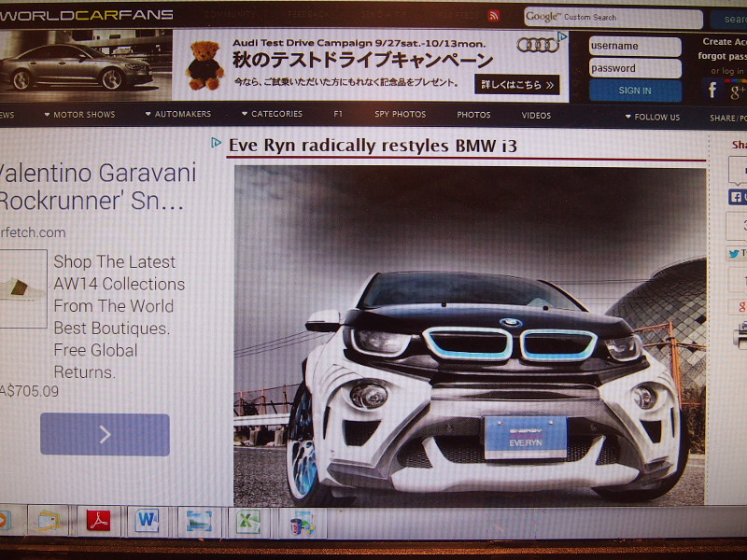The width and height of the screenshot is (747, 560).
Task: Open the Audi sedan banner image
Action: pos(86,65)
